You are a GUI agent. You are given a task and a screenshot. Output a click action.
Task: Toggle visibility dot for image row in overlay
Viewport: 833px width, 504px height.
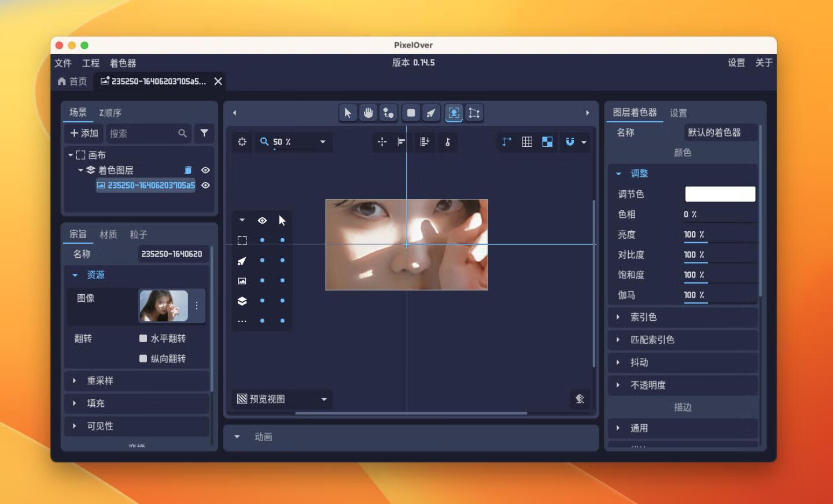[x=262, y=280]
